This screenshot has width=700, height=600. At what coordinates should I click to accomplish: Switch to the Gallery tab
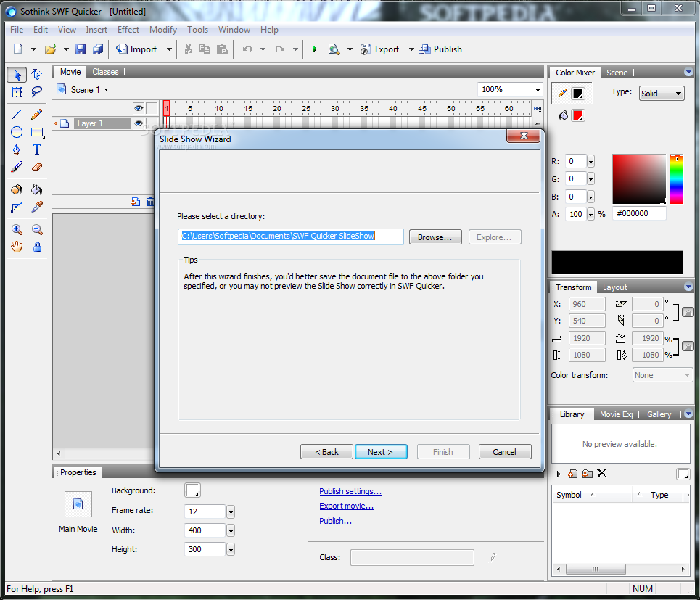coord(659,414)
